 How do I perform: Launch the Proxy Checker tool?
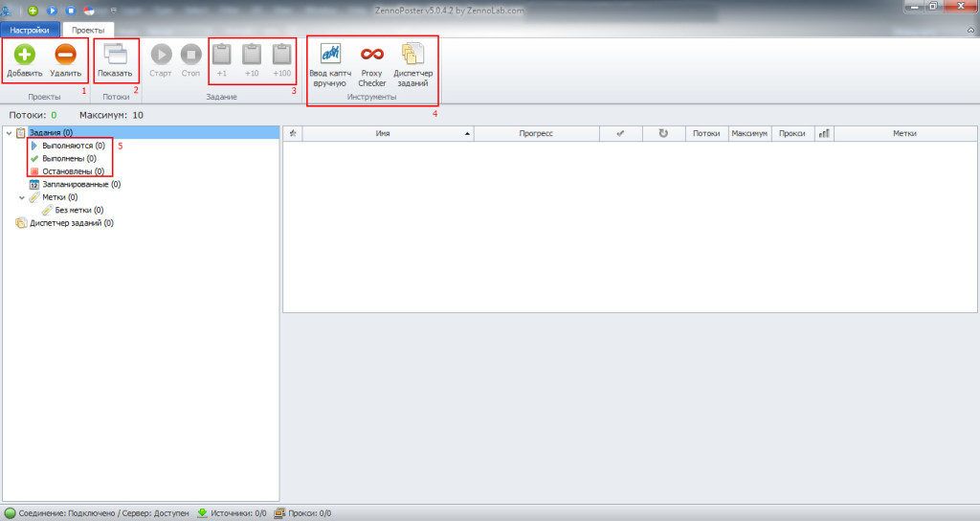[x=371, y=65]
